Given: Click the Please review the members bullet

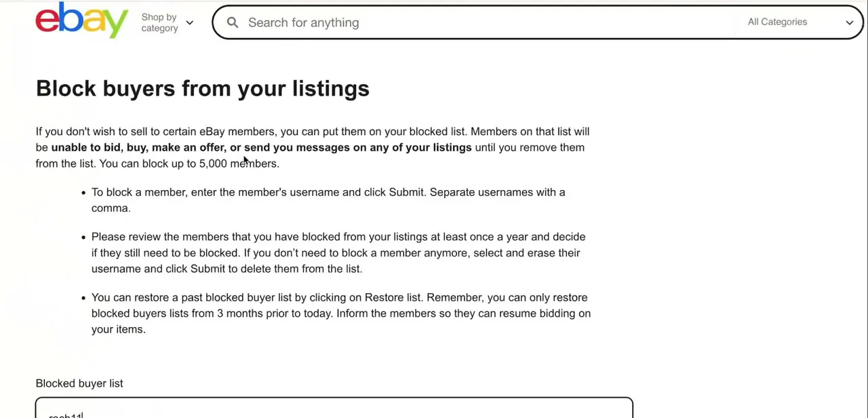Looking at the screenshot, I should (x=338, y=252).
